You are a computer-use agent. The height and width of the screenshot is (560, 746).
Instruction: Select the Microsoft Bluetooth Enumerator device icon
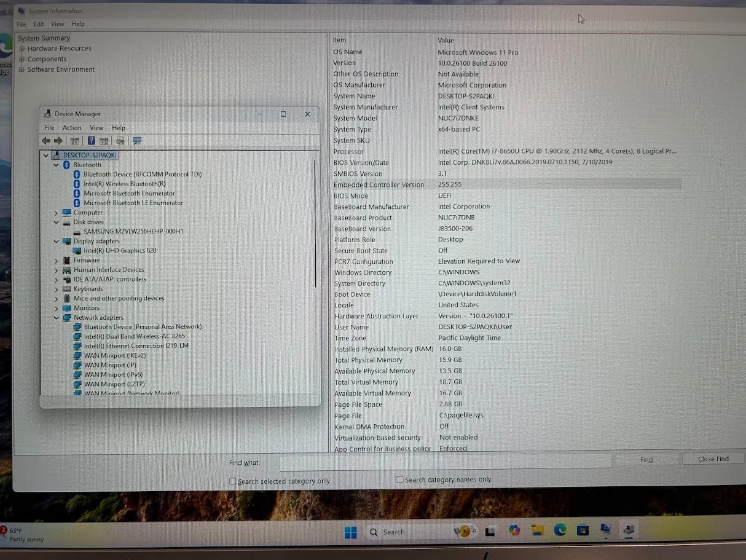click(x=77, y=194)
